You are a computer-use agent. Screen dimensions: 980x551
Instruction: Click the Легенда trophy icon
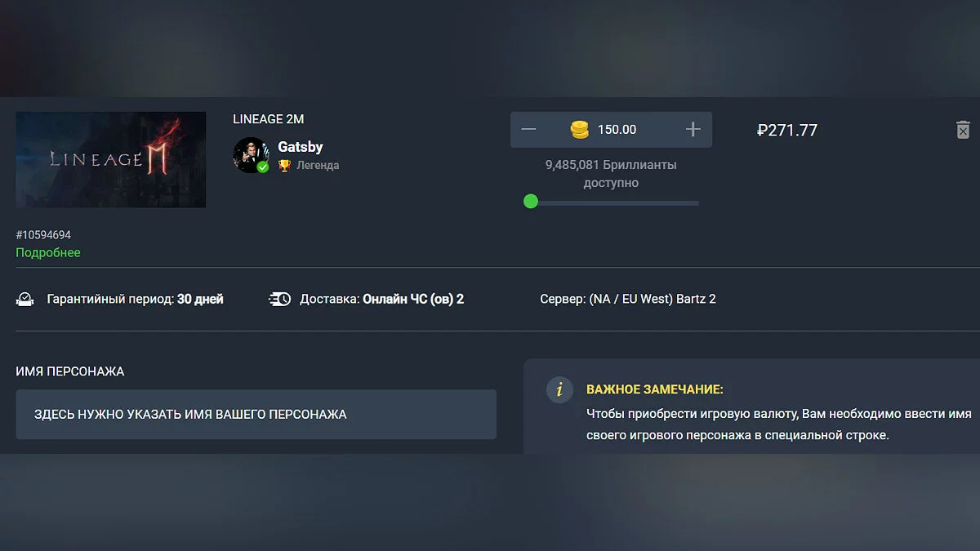(x=284, y=166)
